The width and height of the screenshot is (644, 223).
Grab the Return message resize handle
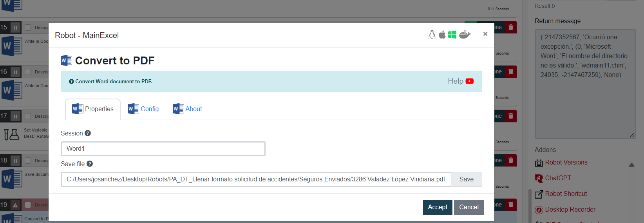point(632,135)
